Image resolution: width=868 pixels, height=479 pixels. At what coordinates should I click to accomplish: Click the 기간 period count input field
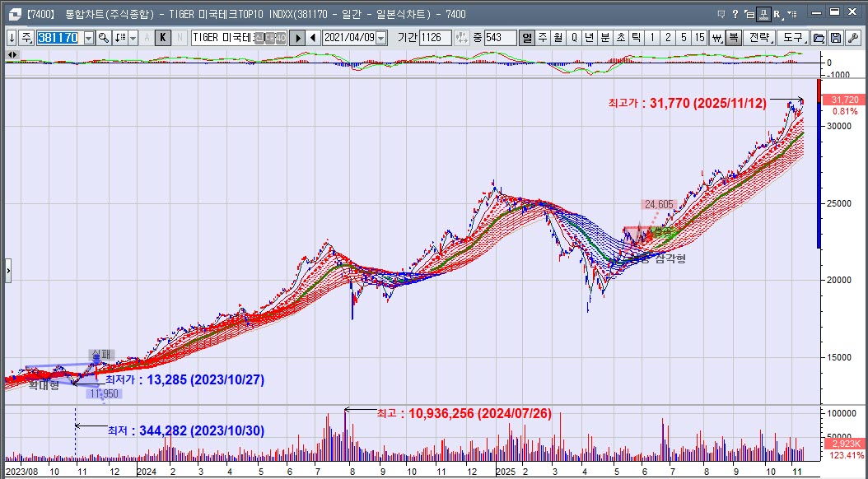point(434,38)
